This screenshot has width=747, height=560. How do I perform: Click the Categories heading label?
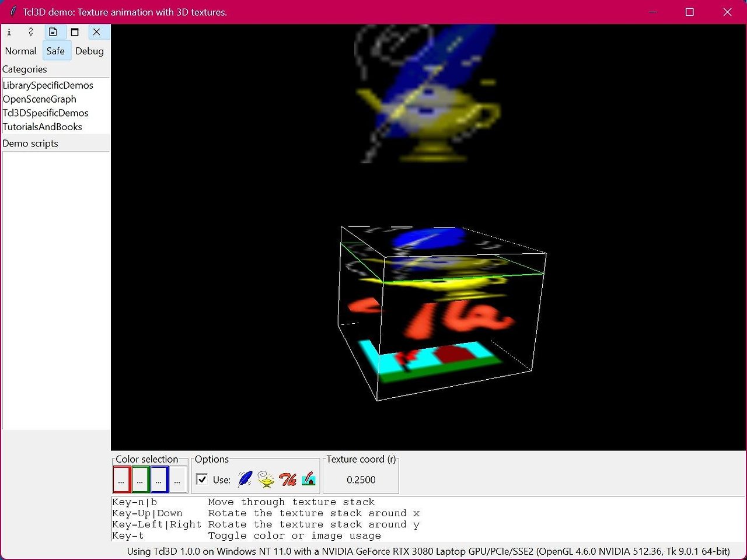(x=25, y=69)
